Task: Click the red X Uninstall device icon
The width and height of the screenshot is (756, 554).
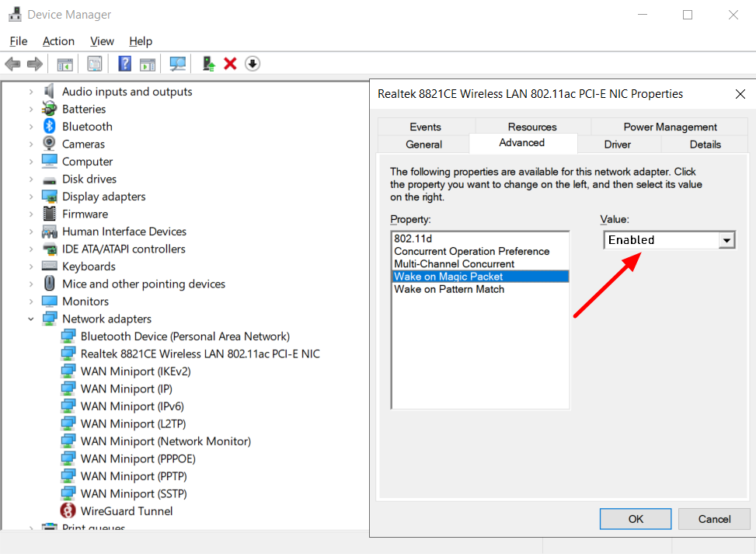Action: [x=230, y=64]
